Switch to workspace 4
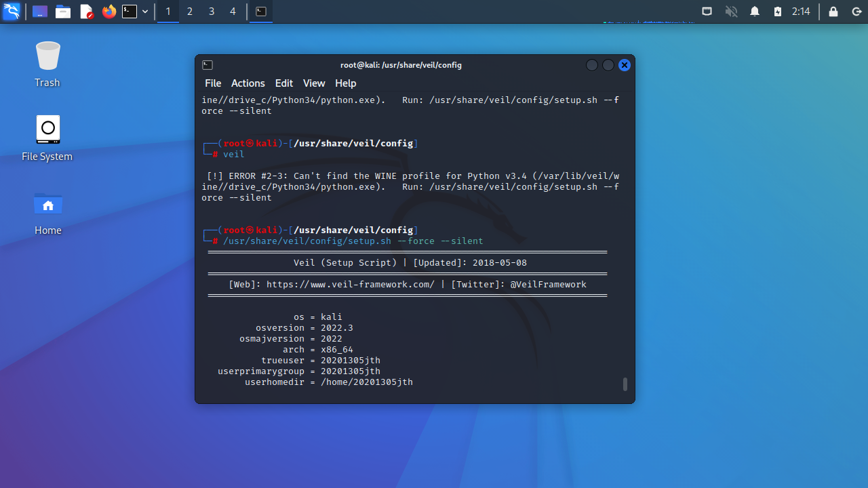 (x=233, y=12)
